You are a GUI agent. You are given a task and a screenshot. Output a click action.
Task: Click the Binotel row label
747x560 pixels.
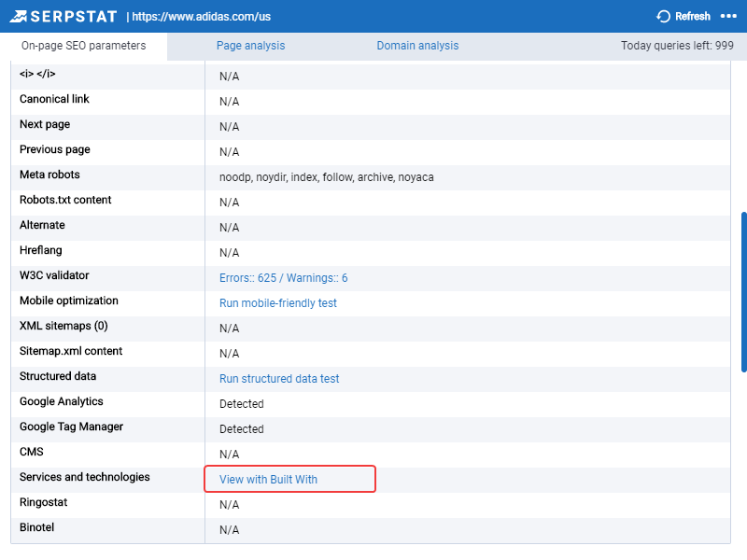click(x=36, y=527)
